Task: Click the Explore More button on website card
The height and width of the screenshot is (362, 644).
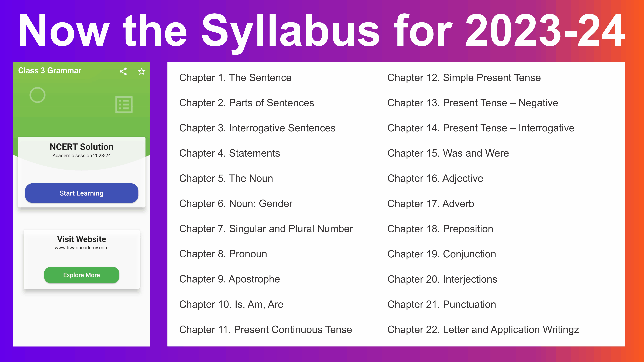Action: [81, 275]
